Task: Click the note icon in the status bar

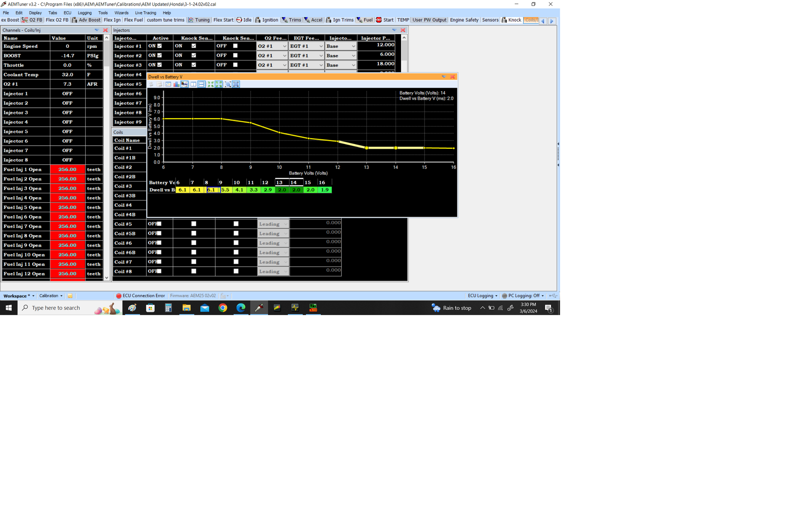Action: pyautogui.click(x=70, y=296)
